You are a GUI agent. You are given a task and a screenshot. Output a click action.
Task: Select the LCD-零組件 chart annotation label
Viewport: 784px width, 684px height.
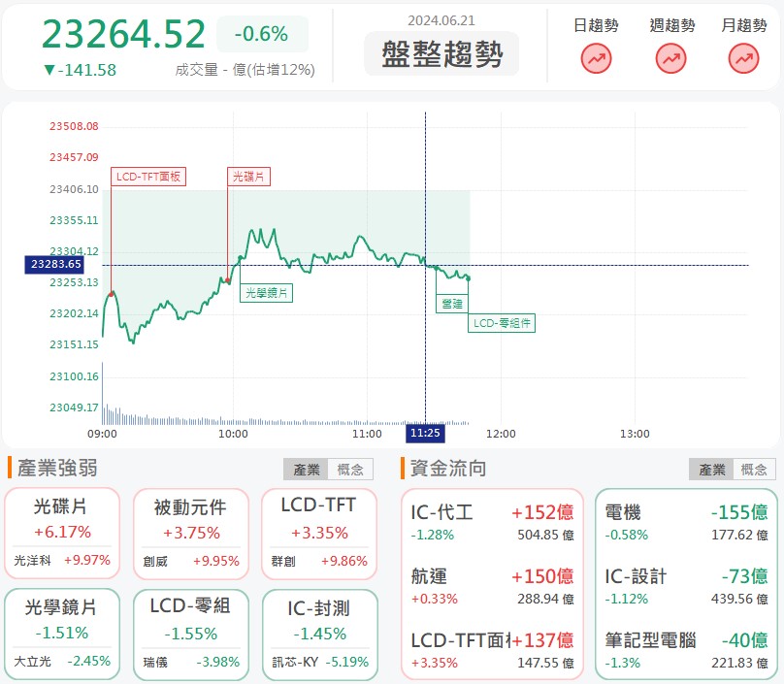tap(502, 323)
